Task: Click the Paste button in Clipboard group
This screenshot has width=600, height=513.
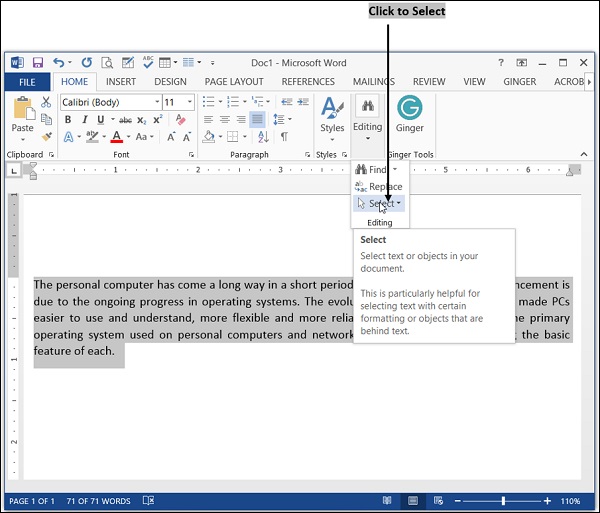Action: coord(22,115)
